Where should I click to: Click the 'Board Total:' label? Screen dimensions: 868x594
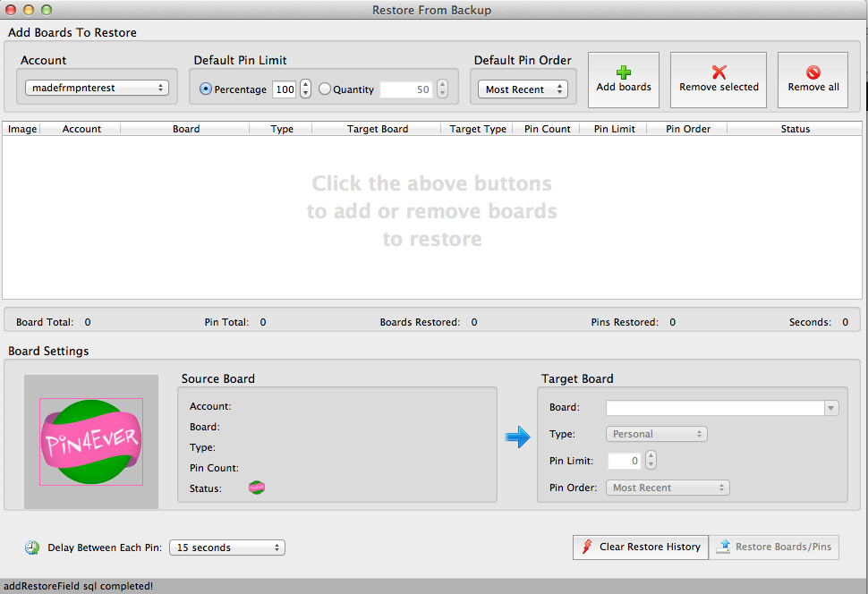pos(45,322)
